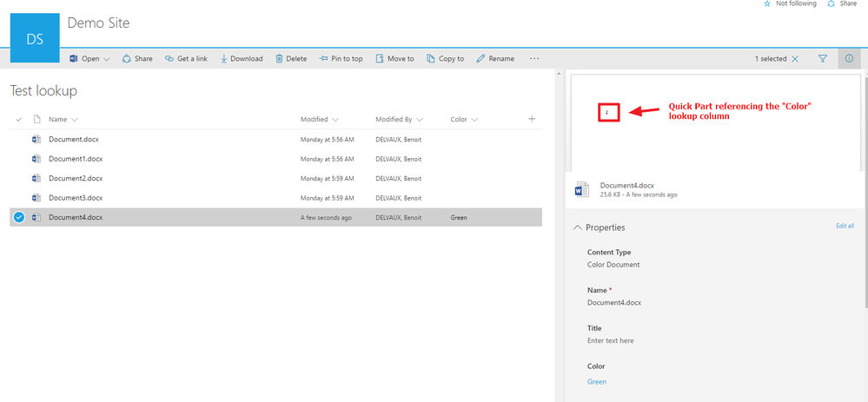Image resolution: width=868 pixels, height=402 pixels.
Task: Open Document3.docx file name
Action: pos(76,197)
